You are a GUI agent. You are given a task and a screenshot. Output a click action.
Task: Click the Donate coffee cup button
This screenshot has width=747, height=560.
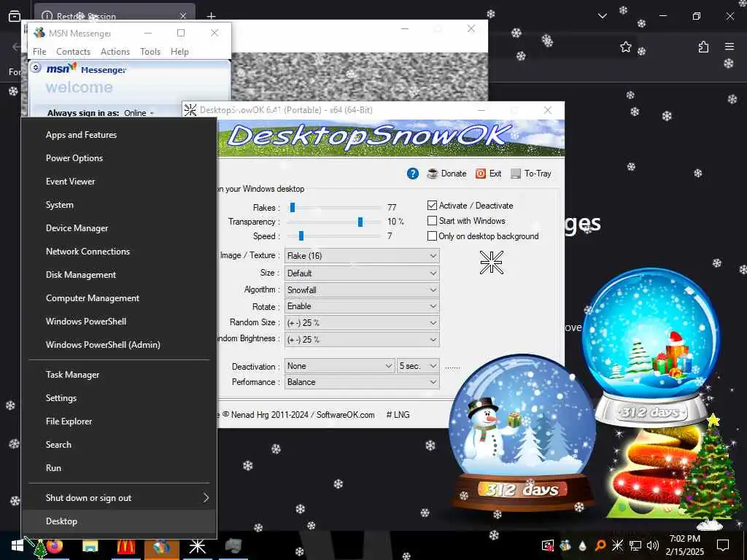(446, 174)
